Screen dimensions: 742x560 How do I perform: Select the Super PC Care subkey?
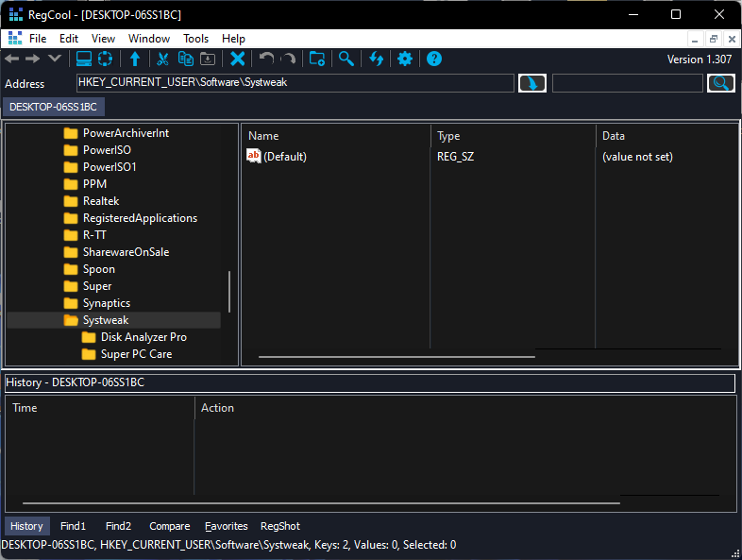click(x=136, y=354)
